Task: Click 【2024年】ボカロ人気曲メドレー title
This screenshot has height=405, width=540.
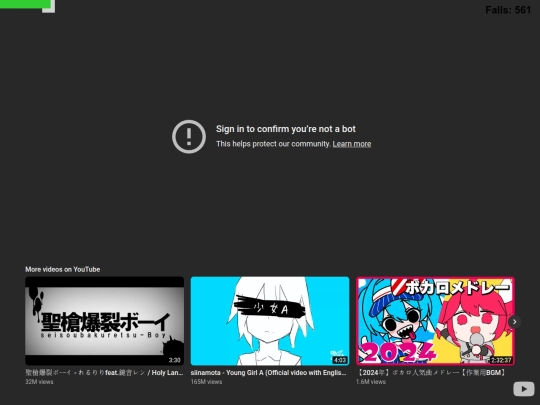Action: click(x=432, y=373)
